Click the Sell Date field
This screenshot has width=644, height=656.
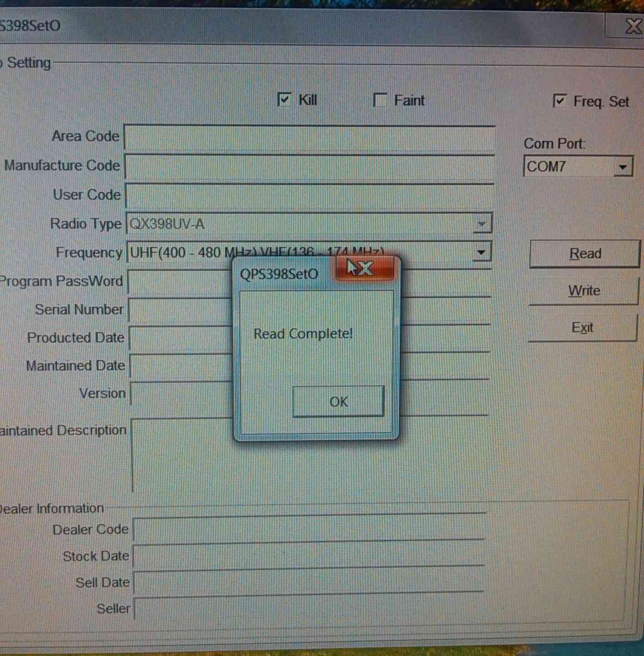[308, 582]
